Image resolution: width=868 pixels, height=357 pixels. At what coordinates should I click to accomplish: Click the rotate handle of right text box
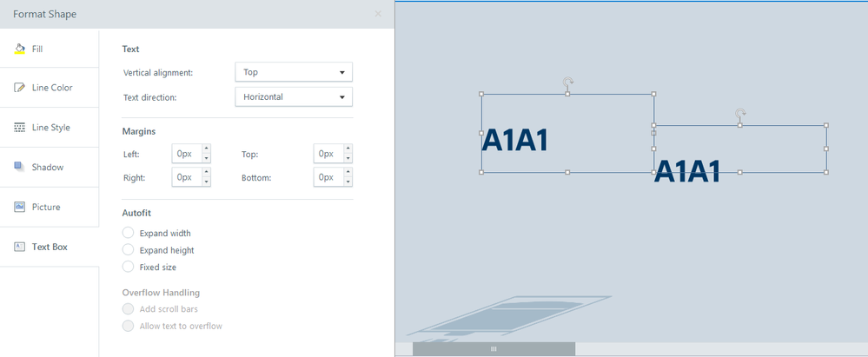(x=740, y=115)
